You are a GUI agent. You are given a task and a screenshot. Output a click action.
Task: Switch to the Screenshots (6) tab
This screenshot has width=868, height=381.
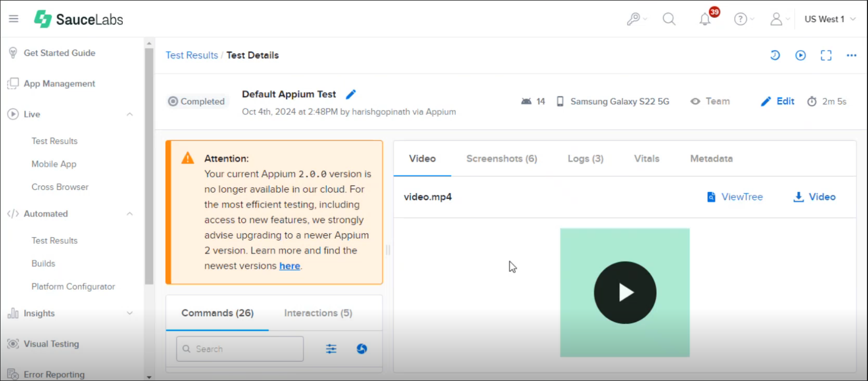pos(502,159)
